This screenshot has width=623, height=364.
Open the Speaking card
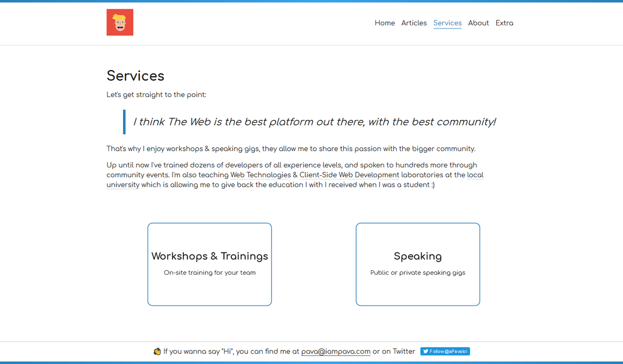(418, 264)
